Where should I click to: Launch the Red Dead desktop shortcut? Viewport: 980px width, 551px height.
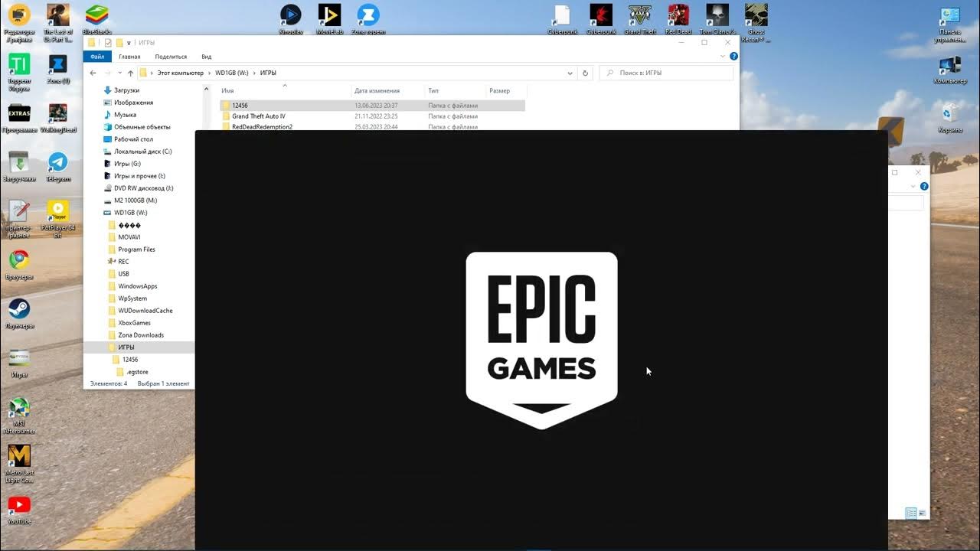[678, 18]
